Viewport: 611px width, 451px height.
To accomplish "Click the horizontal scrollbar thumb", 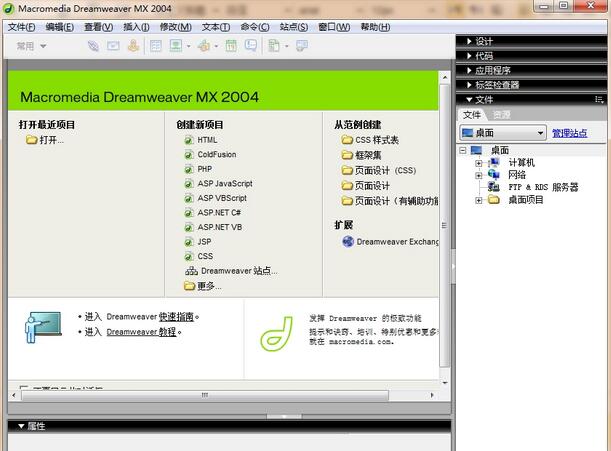I will pyautogui.click(x=205, y=395).
